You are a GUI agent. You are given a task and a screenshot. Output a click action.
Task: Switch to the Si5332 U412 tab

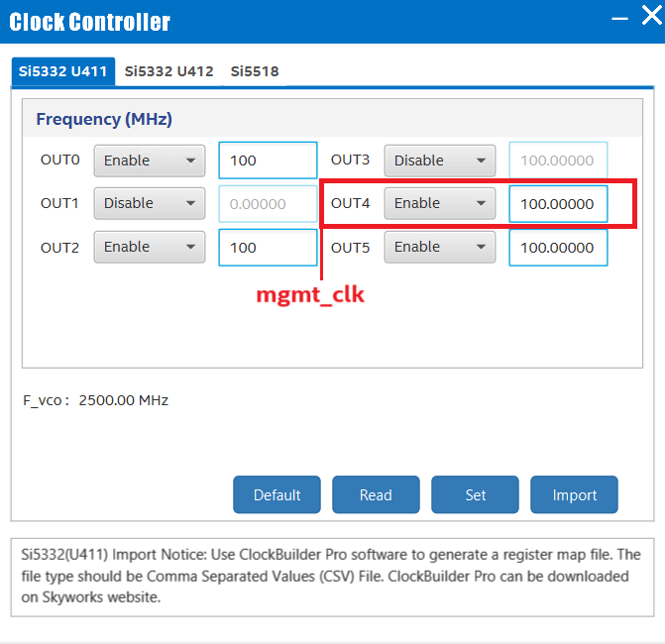point(168,71)
